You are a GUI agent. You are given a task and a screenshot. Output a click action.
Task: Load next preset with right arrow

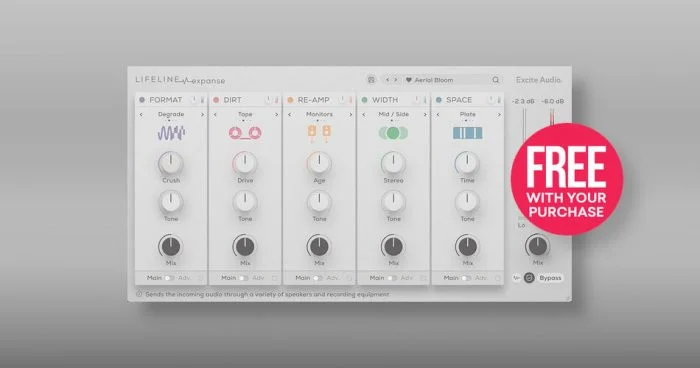click(396, 80)
